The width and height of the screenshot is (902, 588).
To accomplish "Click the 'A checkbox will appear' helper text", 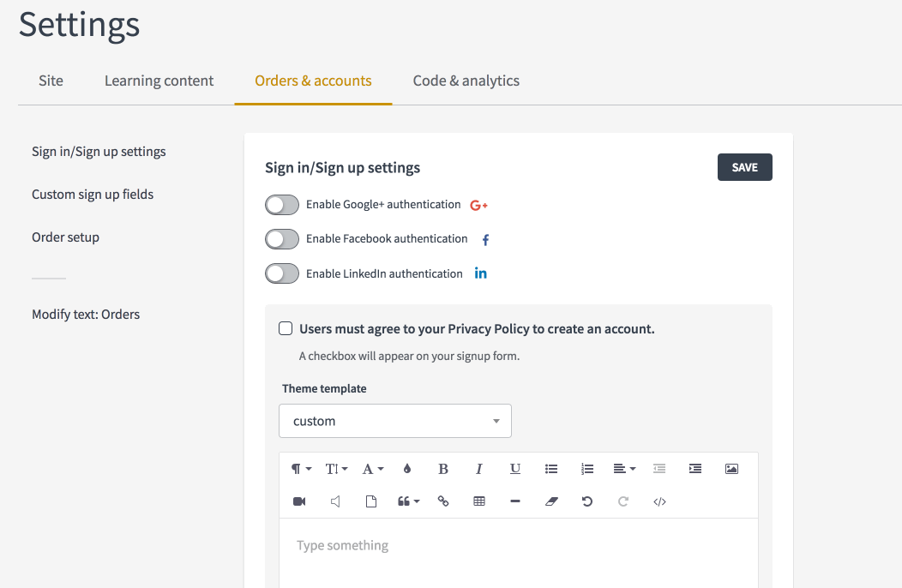I will point(409,356).
